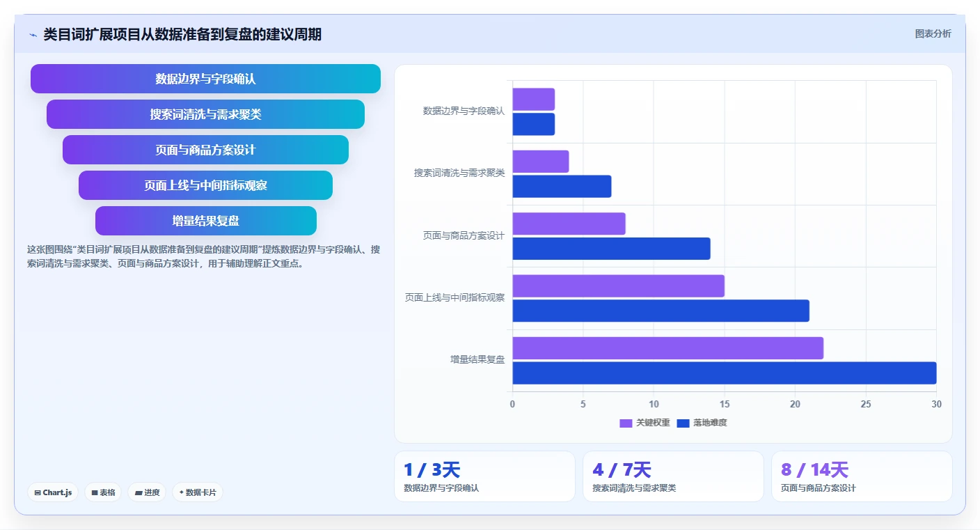Click the pulse icon beside the title

(x=33, y=35)
